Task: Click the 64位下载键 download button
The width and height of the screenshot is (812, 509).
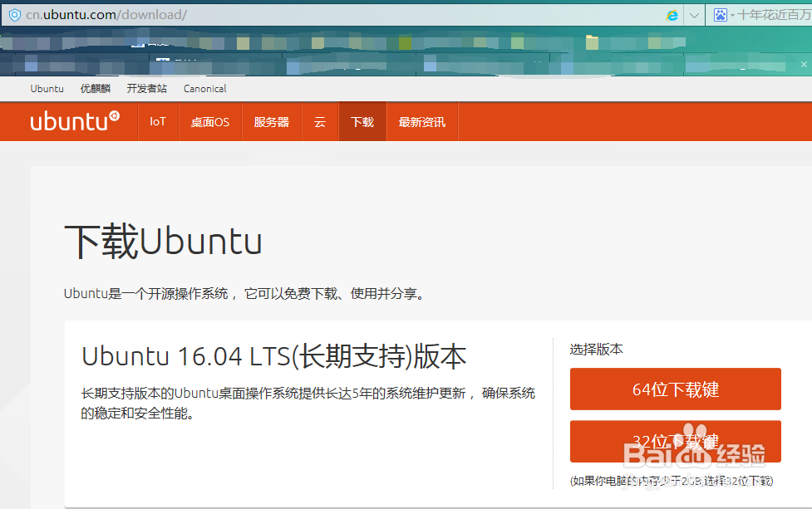Action: pyautogui.click(x=676, y=389)
